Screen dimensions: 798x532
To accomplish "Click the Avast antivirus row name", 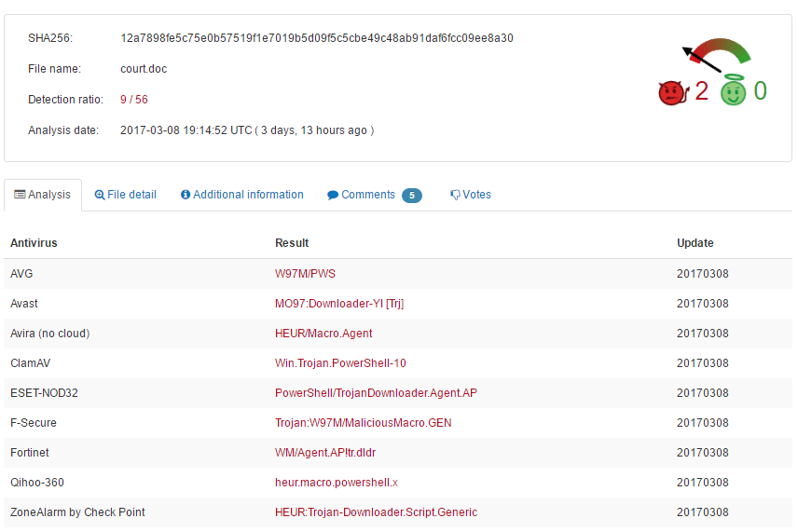I will [24, 304].
